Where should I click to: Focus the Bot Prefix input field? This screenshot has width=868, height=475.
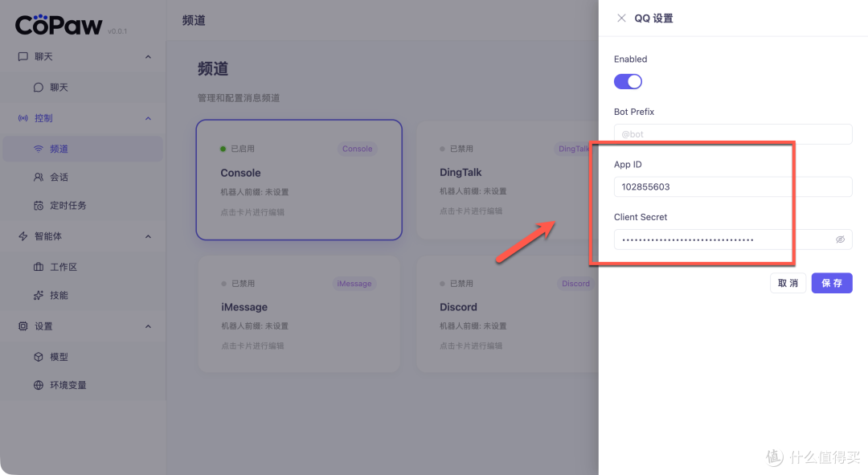(x=733, y=134)
